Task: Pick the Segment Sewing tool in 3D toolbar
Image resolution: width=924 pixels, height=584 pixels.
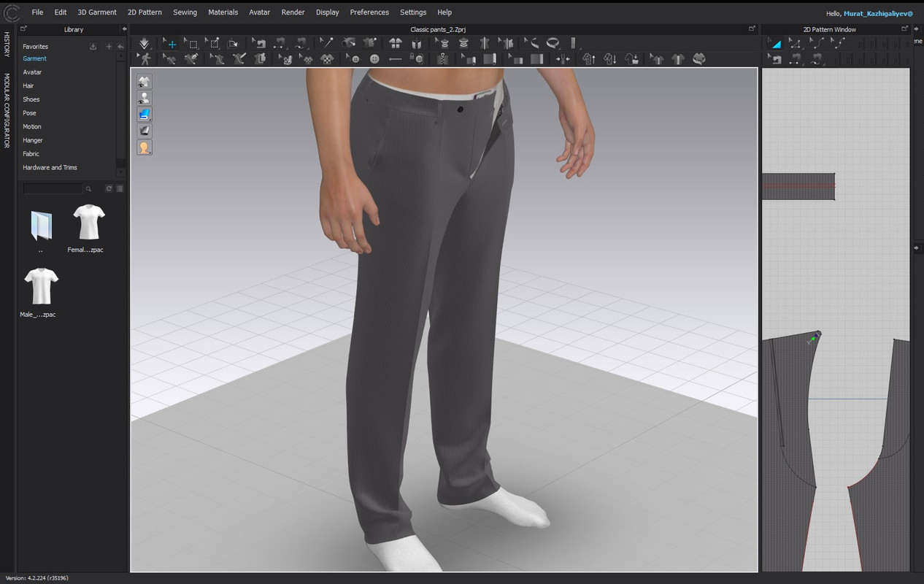Action: (280, 43)
